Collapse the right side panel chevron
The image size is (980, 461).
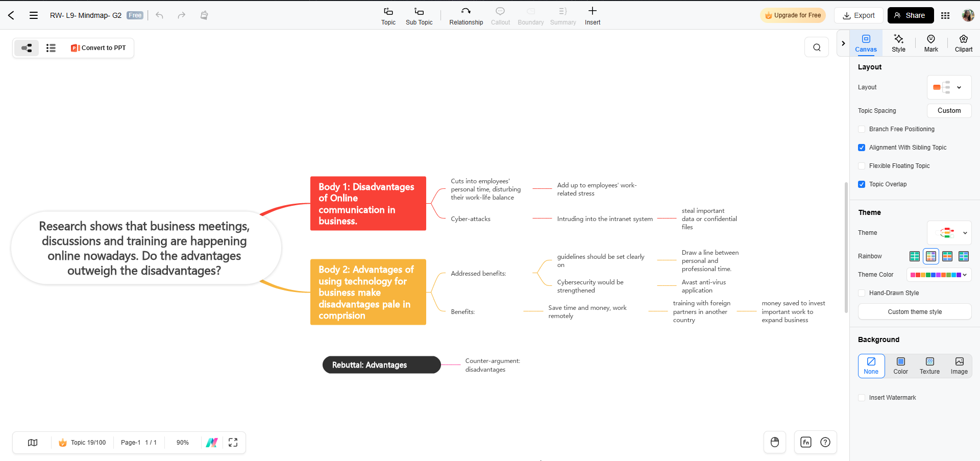pos(843,43)
